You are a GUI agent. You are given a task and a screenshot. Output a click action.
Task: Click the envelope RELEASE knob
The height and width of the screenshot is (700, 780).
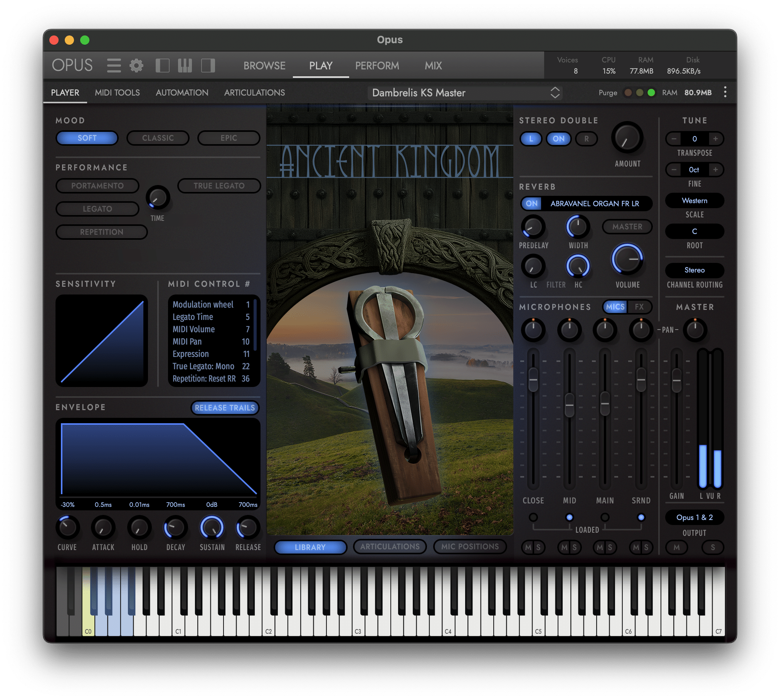coord(247,527)
